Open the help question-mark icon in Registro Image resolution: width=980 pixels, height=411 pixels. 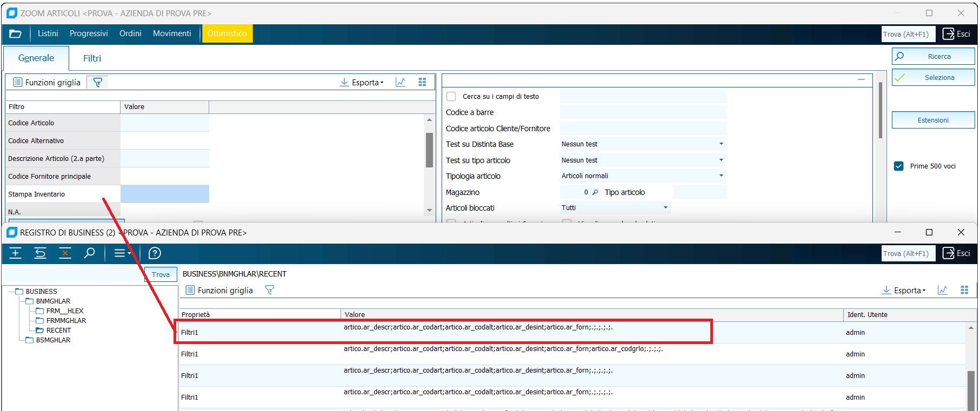click(155, 253)
